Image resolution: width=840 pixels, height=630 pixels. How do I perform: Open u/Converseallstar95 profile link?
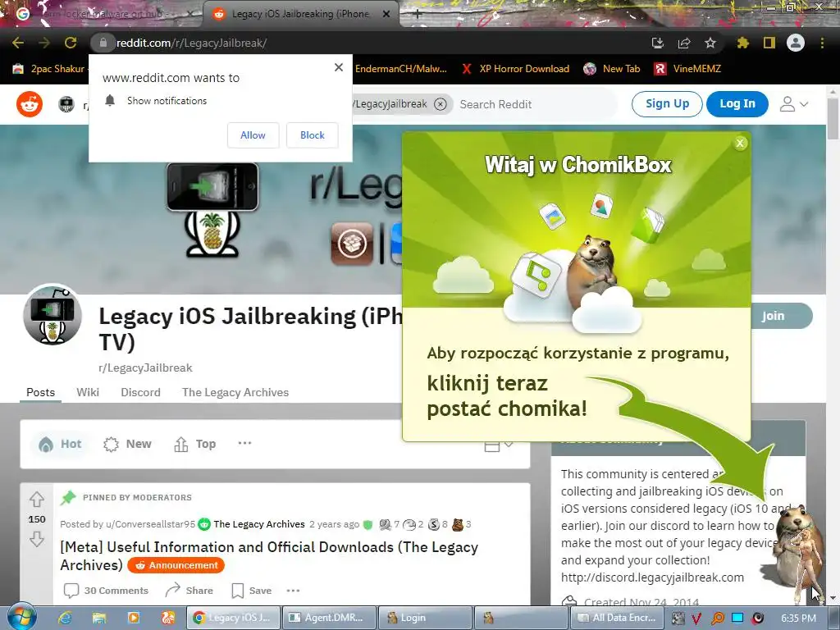click(150, 524)
